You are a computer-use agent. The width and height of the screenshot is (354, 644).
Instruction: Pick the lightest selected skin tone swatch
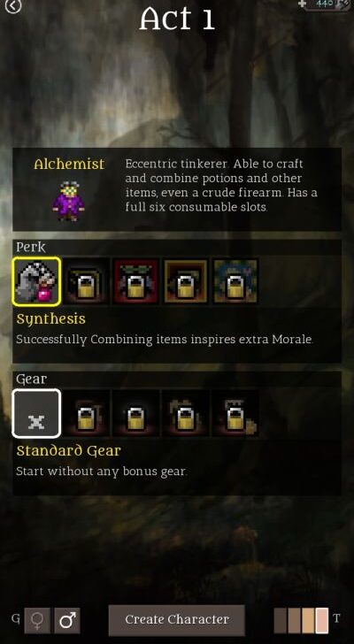322,621
